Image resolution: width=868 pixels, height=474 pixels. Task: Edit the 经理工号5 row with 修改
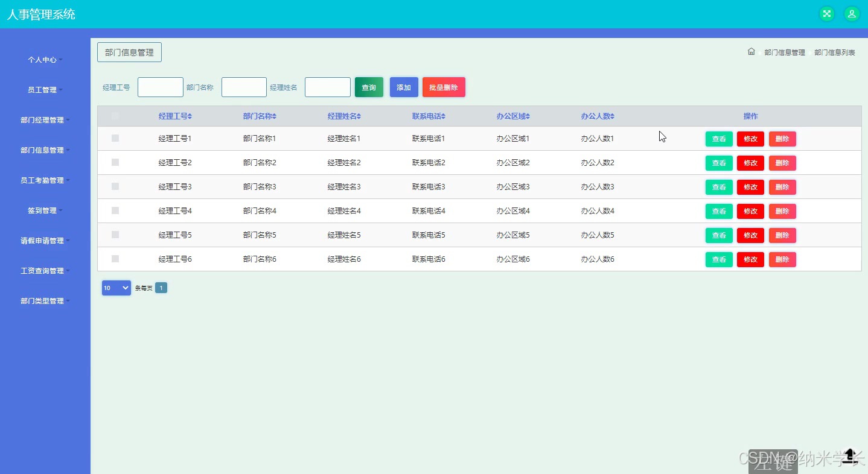pyautogui.click(x=750, y=235)
